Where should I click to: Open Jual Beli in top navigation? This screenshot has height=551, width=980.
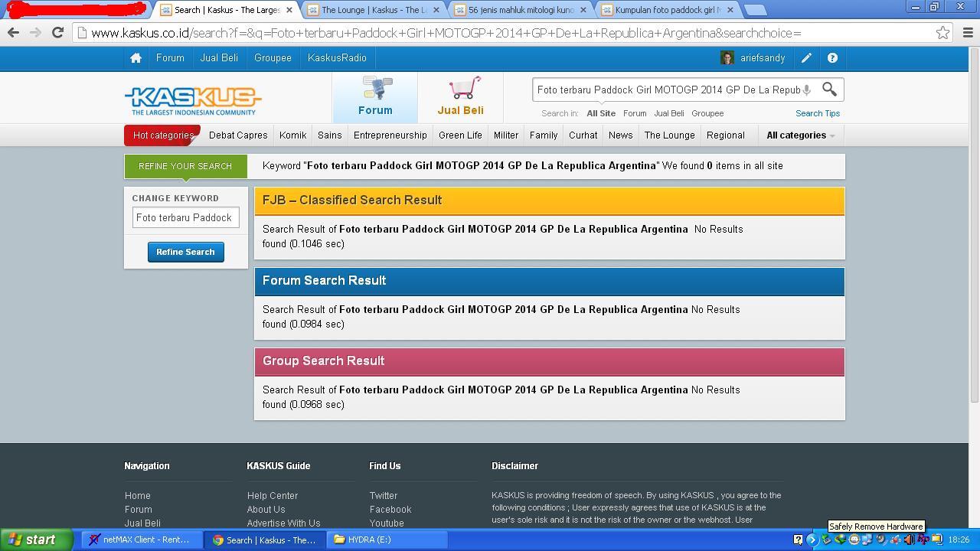click(x=219, y=58)
